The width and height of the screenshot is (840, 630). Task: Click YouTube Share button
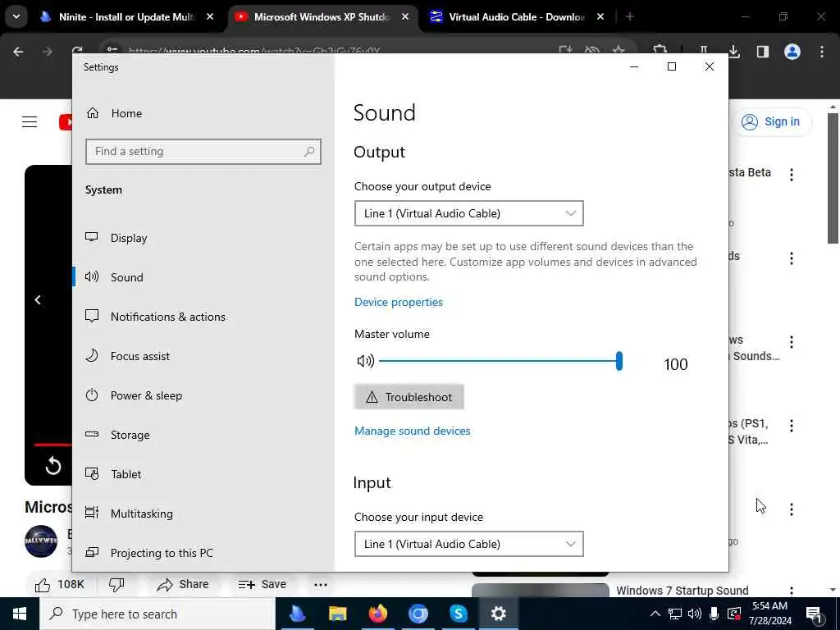(x=183, y=584)
